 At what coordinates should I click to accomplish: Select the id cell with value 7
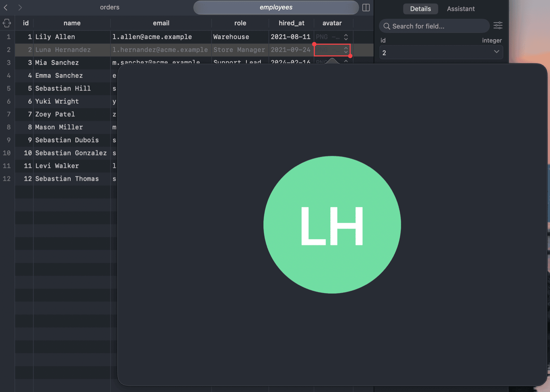point(24,114)
